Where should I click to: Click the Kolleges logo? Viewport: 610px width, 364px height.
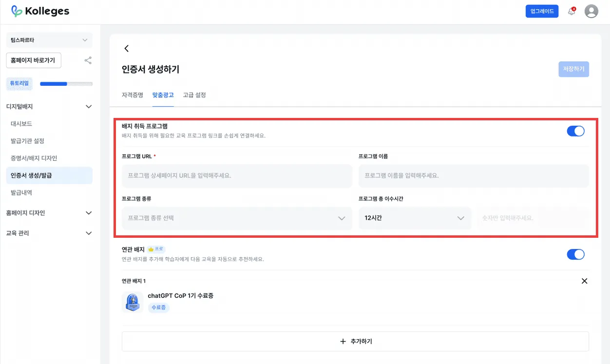coord(40,11)
